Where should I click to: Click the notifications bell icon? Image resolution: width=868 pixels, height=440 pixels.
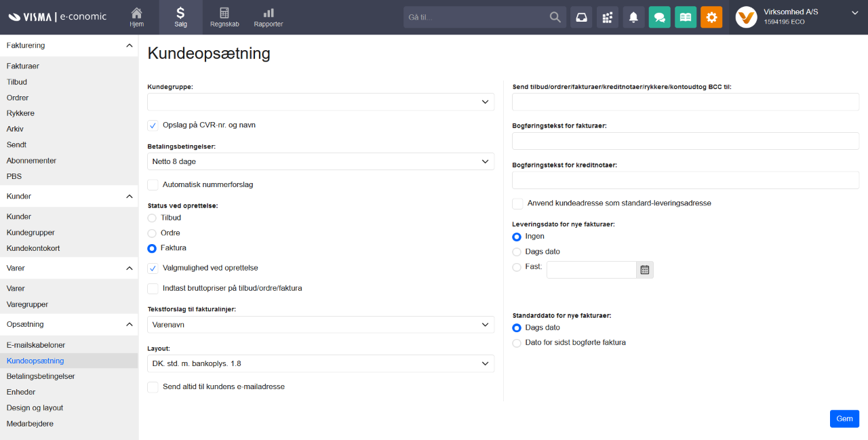point(633,18)
